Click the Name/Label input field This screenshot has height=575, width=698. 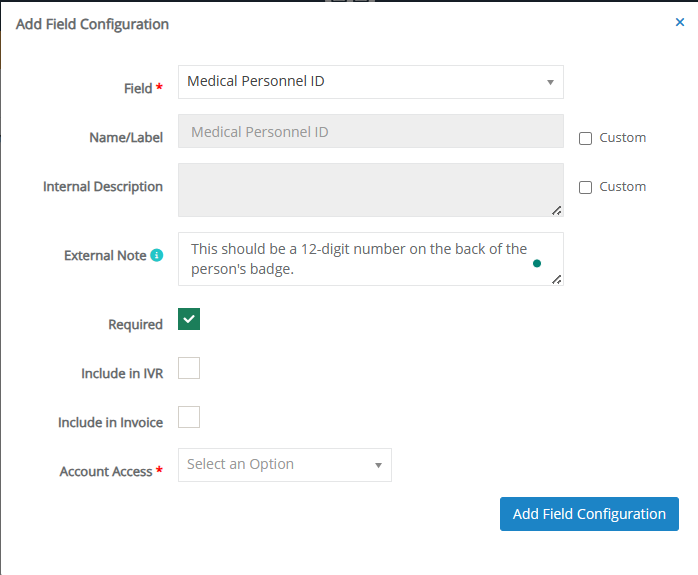point(371,131)
